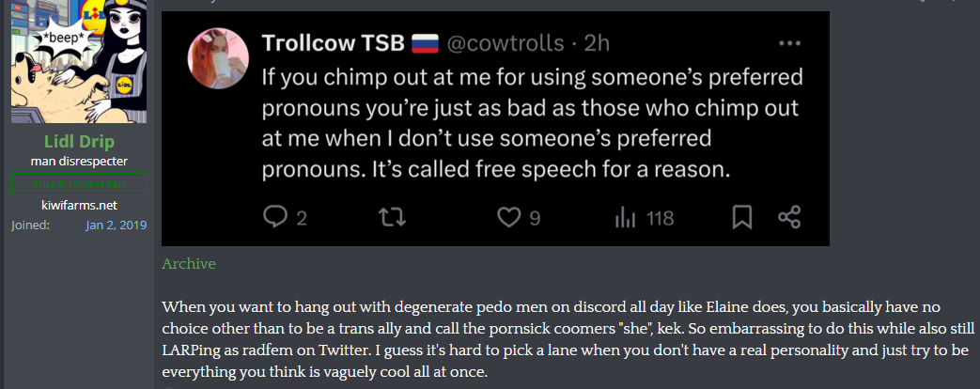980x389 pixels.
Task: Click the Trollcow TSB display name
Action: pos(333,44)
